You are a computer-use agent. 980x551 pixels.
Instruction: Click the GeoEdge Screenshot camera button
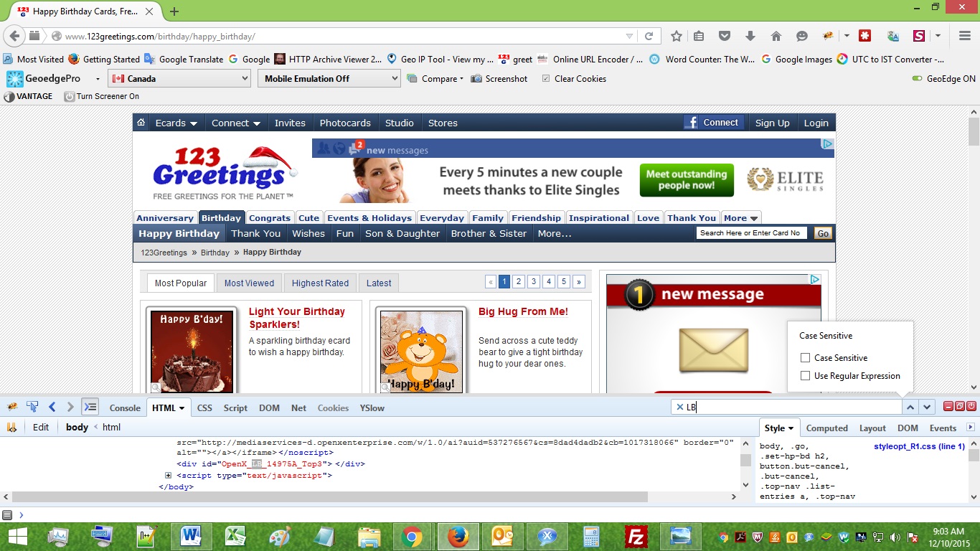point(499,79)
